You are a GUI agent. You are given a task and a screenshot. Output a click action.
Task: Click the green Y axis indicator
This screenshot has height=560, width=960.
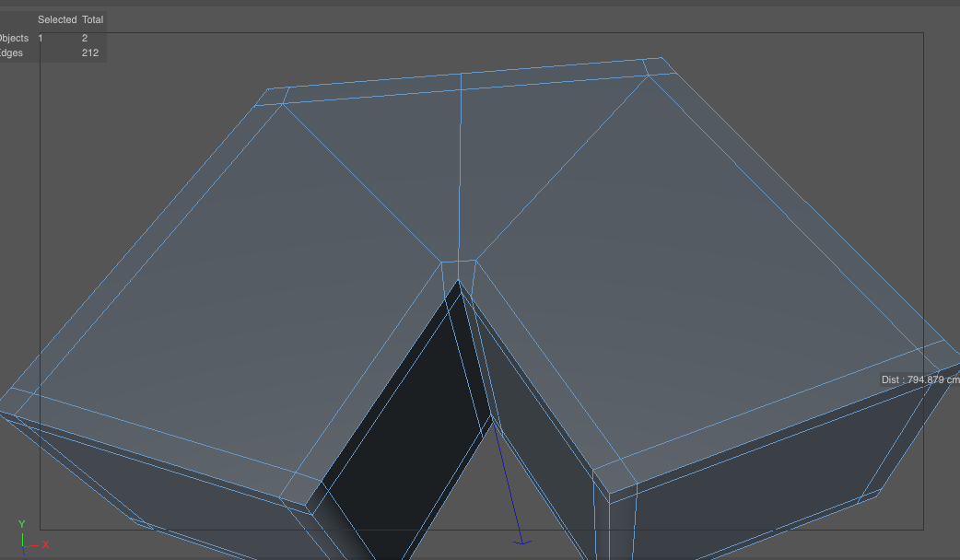pos(22,524)
